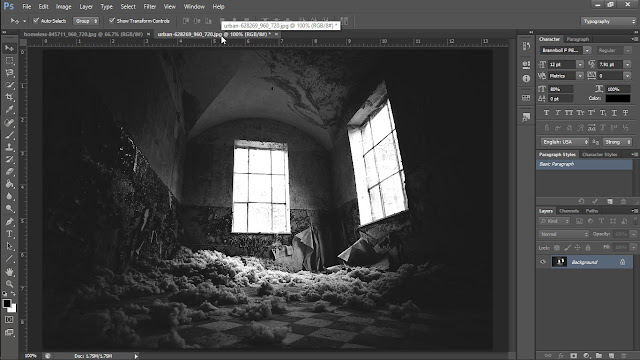Select the Move tool in the toolbox
640x360 pixels.
click(x=9, y=48)
